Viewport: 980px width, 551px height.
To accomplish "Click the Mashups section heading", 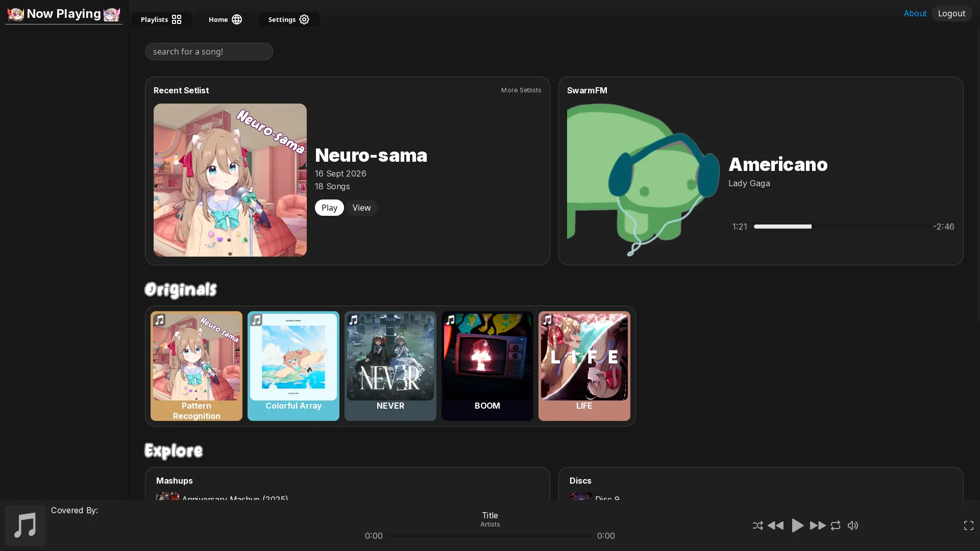I will click(x=175, y=481).
